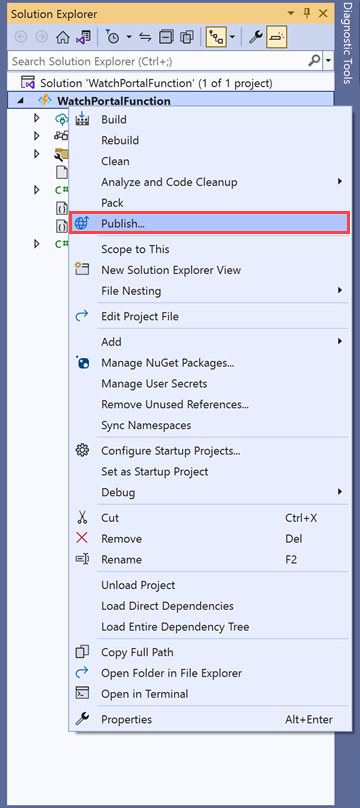Image resolution: width=360 pixels, height=808 pixels.
Task: Click the Properties wrench icon in context menu
Action: (x=82, y=719)
